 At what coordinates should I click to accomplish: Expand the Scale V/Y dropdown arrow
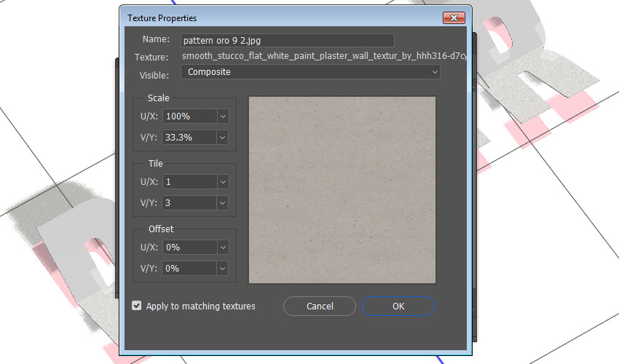223,138
